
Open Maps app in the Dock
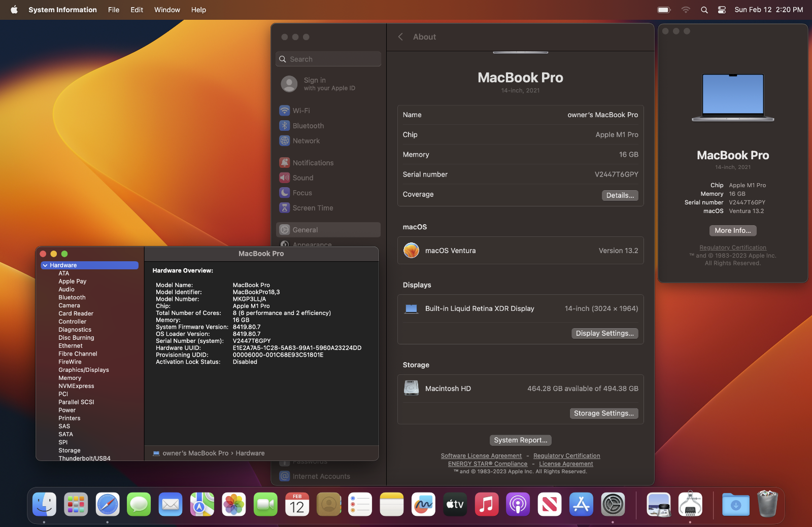[202, 505]
